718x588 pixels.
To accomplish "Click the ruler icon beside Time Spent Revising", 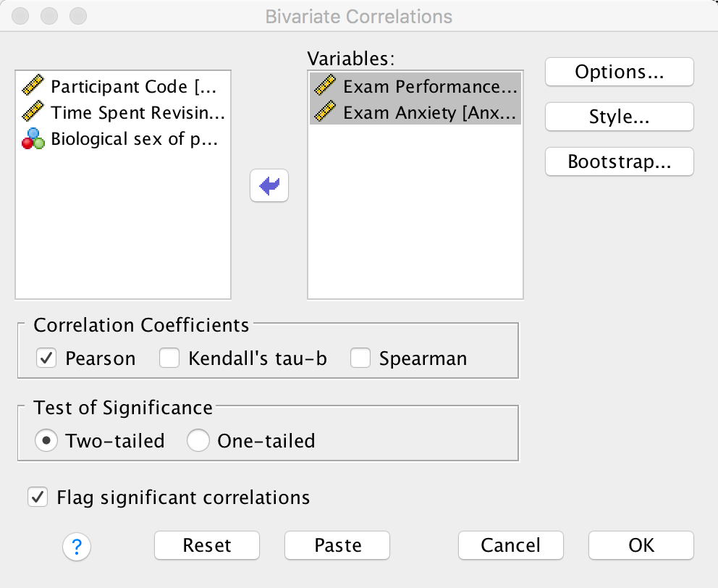I will [x=33, y=113].
